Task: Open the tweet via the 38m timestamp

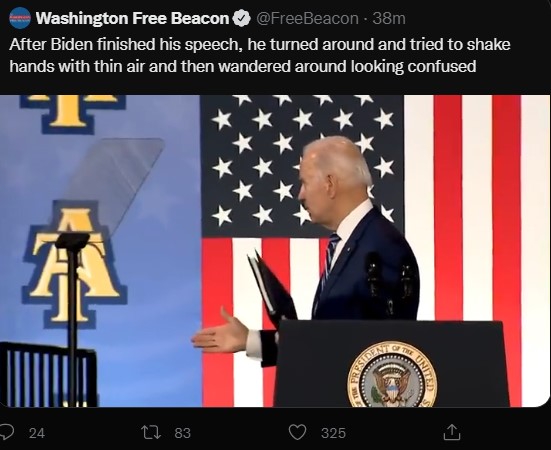Action: [389, 18]
